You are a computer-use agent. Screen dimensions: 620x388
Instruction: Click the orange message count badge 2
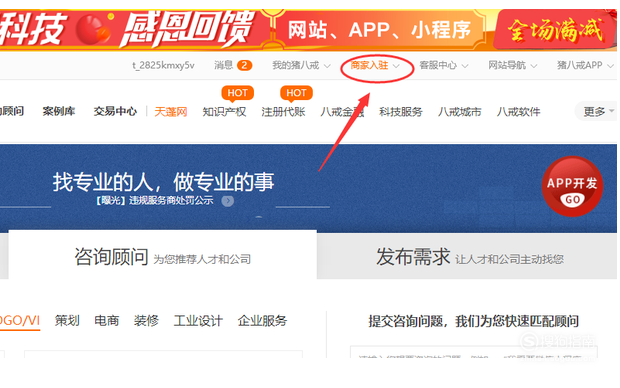(x=244, y=65)
